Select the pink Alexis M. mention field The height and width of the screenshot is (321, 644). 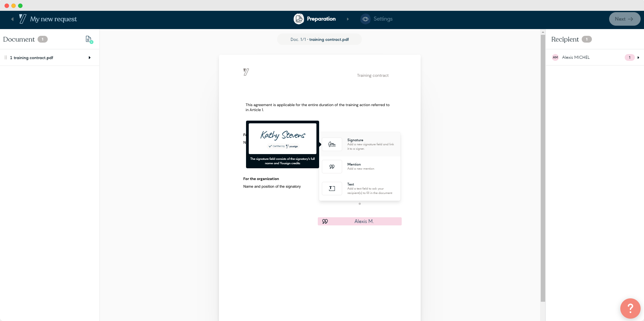[359, 221]
